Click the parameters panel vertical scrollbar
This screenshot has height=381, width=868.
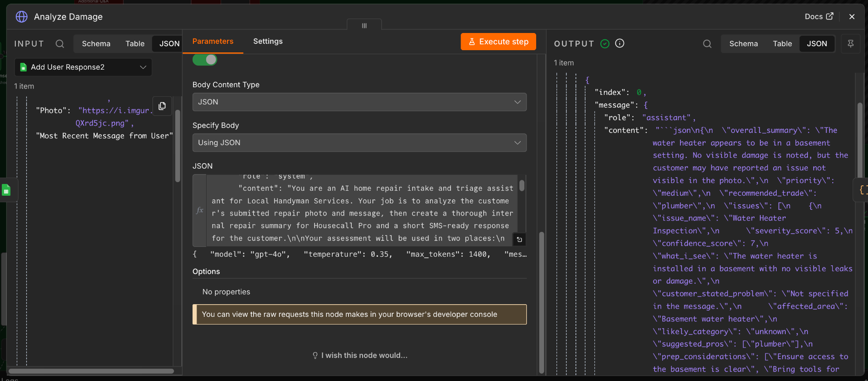click(x=542, y=303)
